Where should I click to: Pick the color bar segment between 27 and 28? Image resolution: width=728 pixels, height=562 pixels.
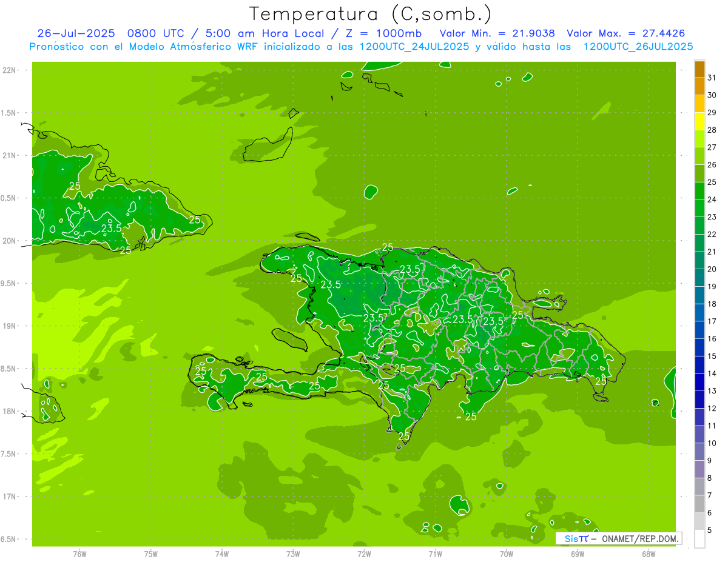pyautogui.click(x=699, y=139)
